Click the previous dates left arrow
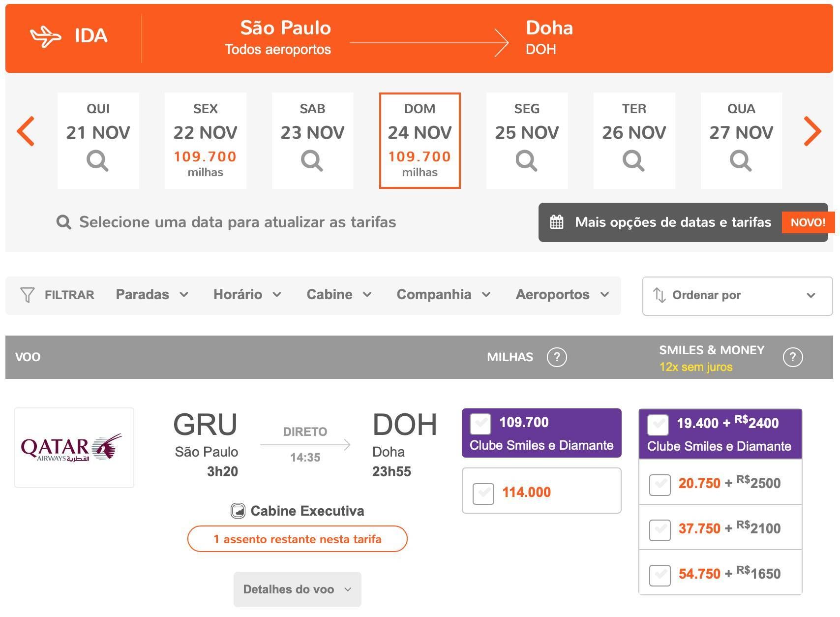 click(x=26, y=131)
